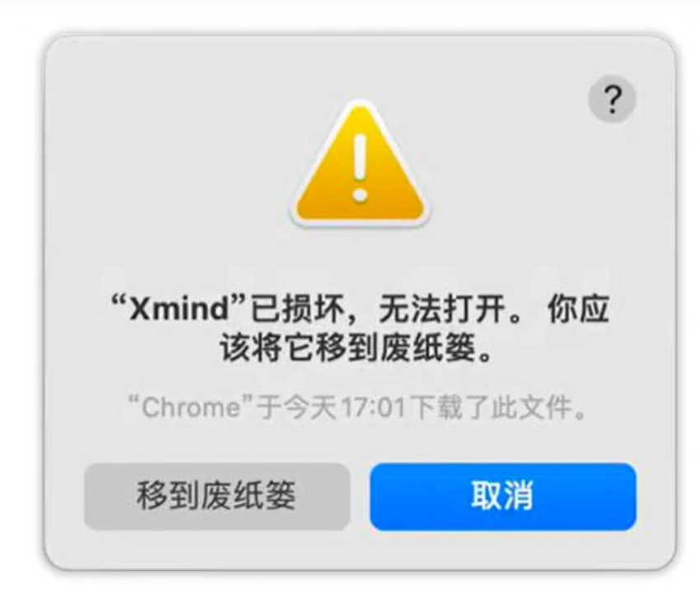Click the "Chrome" word in the gray subtext
This screenshot has height=590, width=700.
click(191, 407)
